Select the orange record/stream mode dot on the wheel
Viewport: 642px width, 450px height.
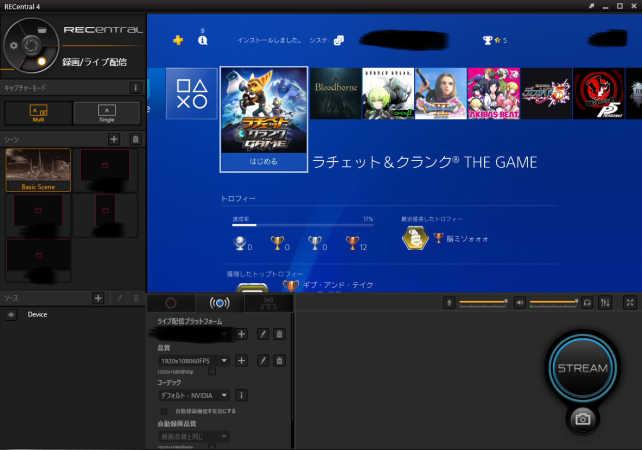pyautogui.click(x=41, y=61)
